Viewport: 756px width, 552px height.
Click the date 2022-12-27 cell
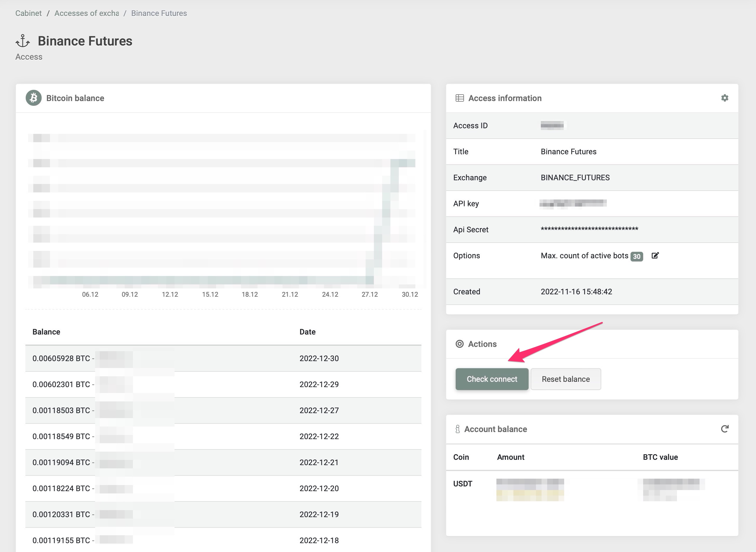[319, 410]
